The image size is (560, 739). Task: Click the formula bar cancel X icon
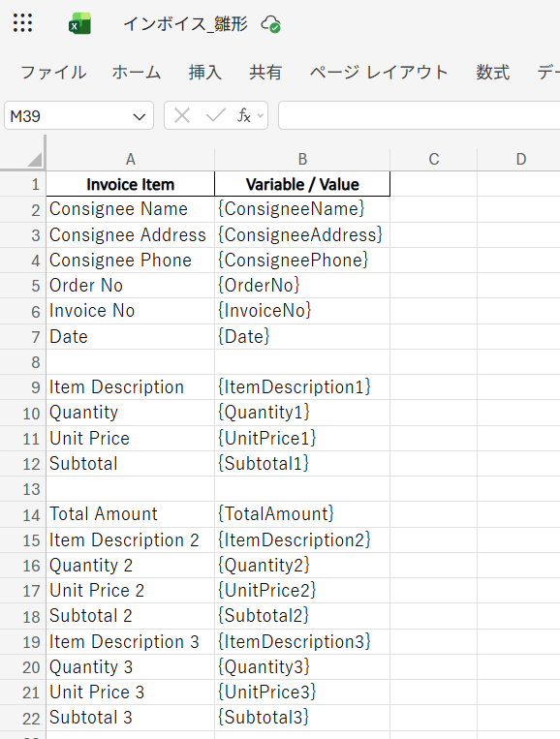[182, 115]
